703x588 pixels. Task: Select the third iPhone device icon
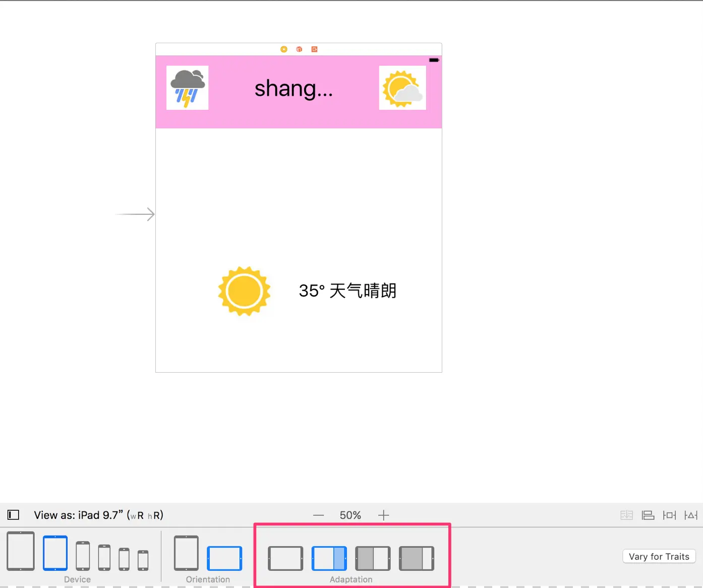[x=124, y=559]
